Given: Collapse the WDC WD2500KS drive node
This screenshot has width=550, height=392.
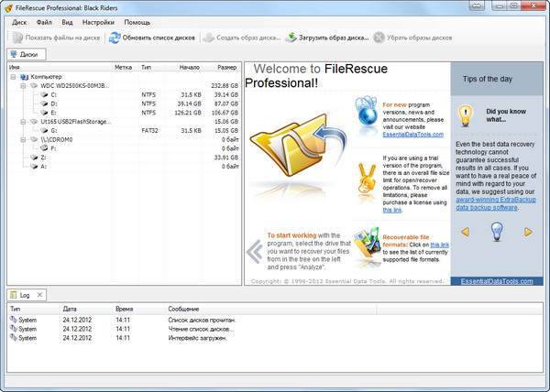Looking at the screenshot, I should pos(25,85).
